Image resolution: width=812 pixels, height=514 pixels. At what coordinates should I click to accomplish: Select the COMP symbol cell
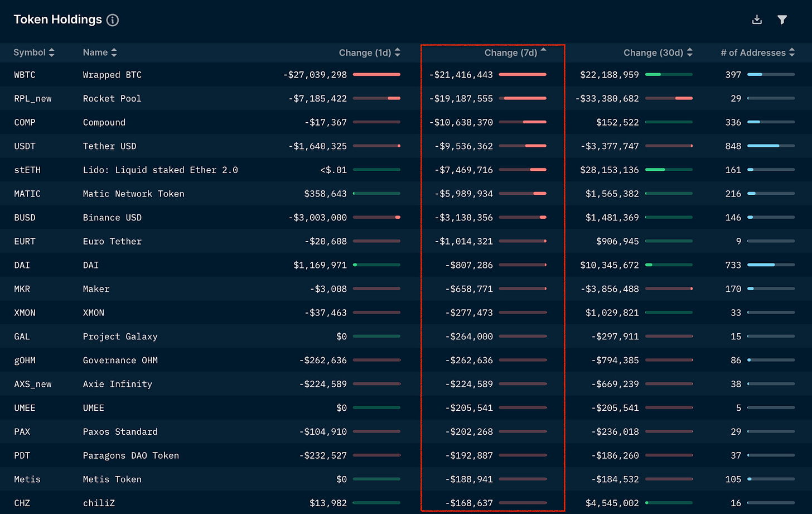point(25,122)
